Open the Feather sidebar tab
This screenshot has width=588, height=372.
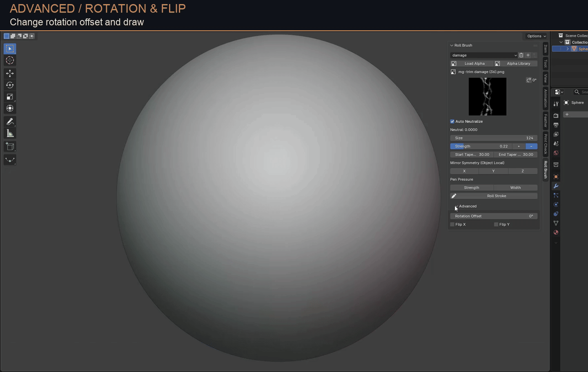(546, 121)
